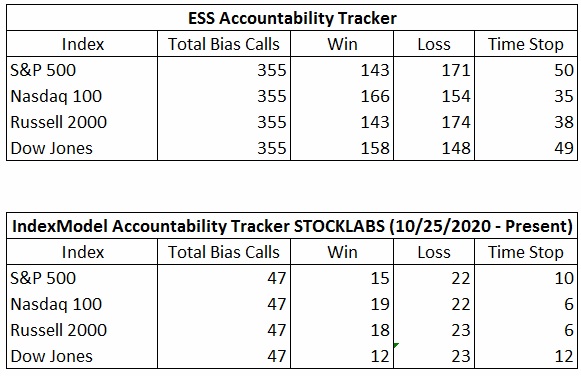Select the Total Bias Calls header in ESS table
Screen dimensions: 581x376
224,44
